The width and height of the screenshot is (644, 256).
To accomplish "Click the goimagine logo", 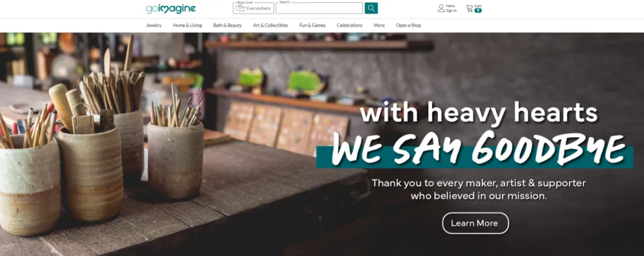I will (x=171, y=9).
